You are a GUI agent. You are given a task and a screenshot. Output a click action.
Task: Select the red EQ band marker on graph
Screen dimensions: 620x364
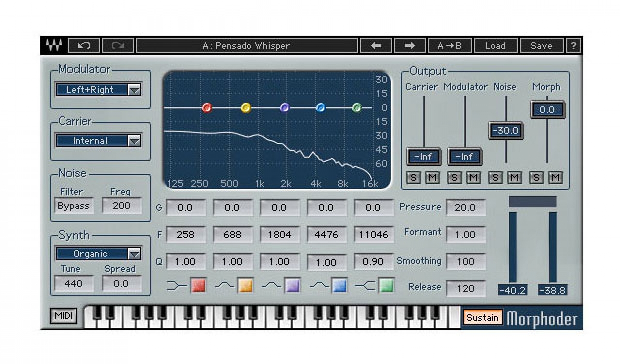click(207, 107)
